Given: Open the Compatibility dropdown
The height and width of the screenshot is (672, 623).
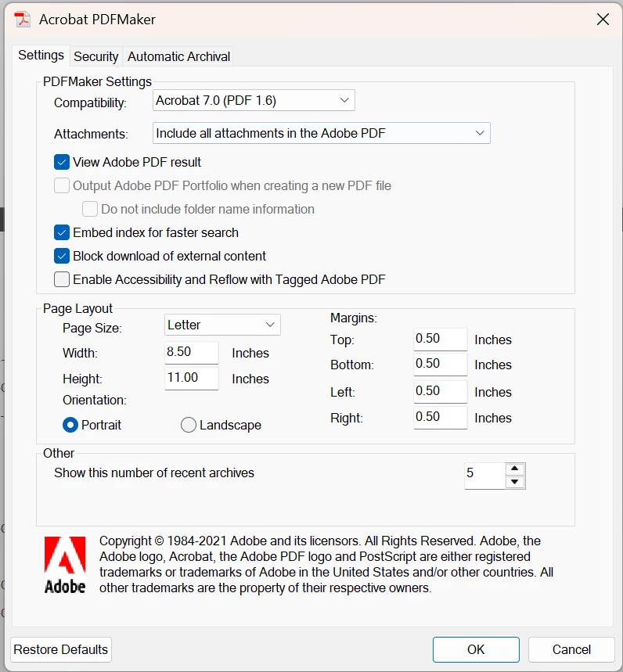Looking at the screenshot, I should pos(254,100).
